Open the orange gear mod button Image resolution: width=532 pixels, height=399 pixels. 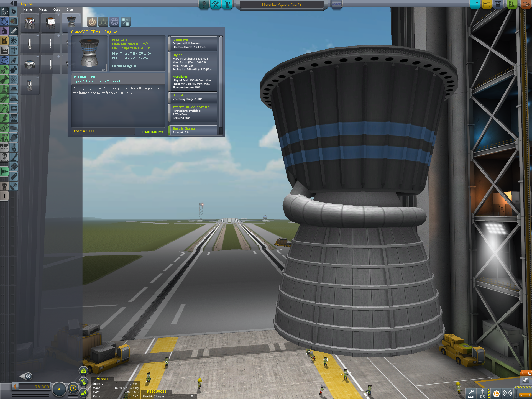tap(496, 393)
